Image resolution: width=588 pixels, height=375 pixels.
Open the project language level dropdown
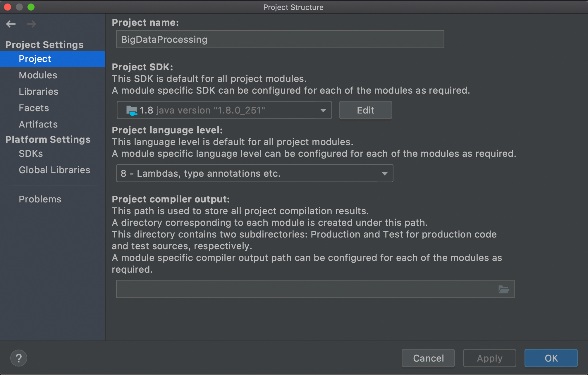384,173
